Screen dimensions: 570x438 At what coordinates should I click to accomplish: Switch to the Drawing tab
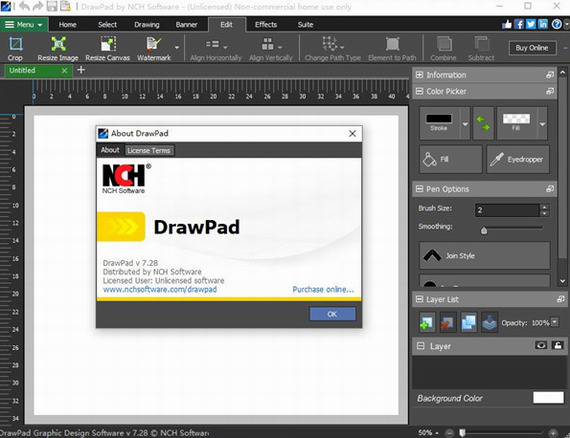coord(147,25)
